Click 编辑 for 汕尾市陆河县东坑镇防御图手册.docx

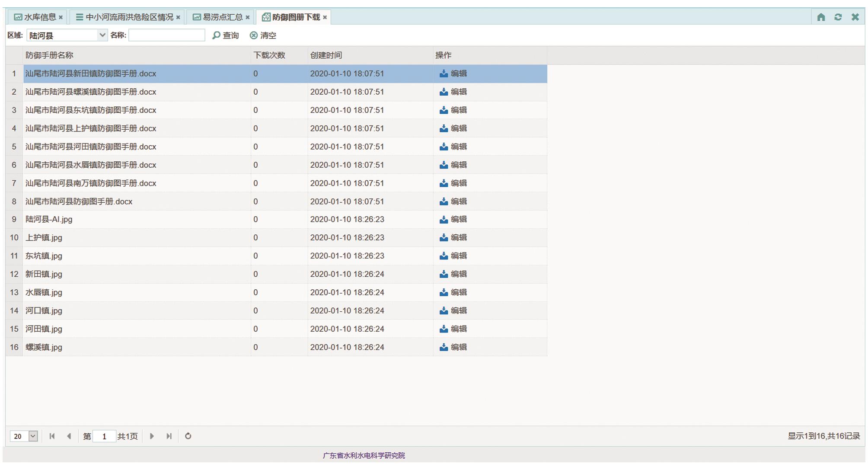point(459,110)
